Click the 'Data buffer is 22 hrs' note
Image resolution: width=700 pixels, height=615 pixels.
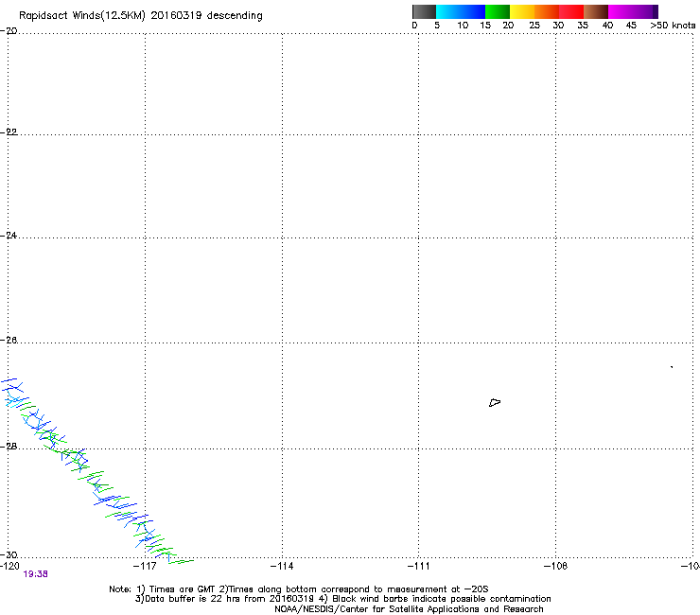225,599
